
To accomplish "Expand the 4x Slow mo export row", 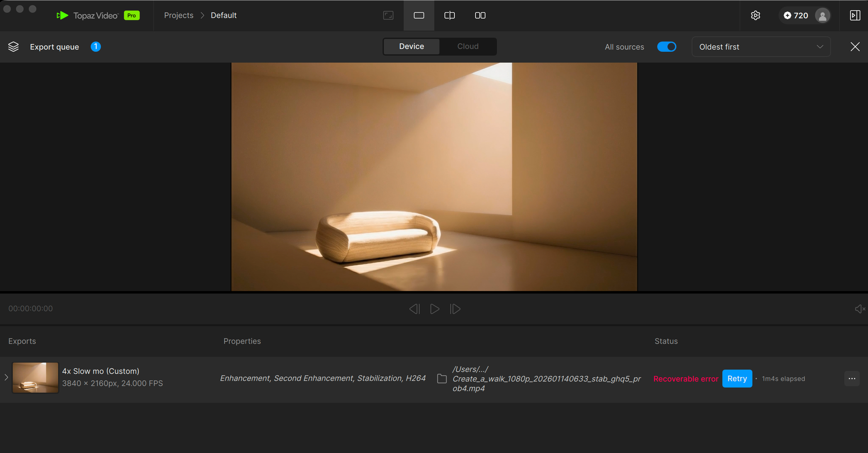I will (6, 377).
